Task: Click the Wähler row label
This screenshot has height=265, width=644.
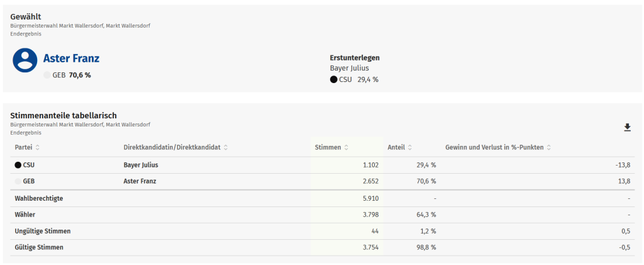Action: tap(25, 215)
